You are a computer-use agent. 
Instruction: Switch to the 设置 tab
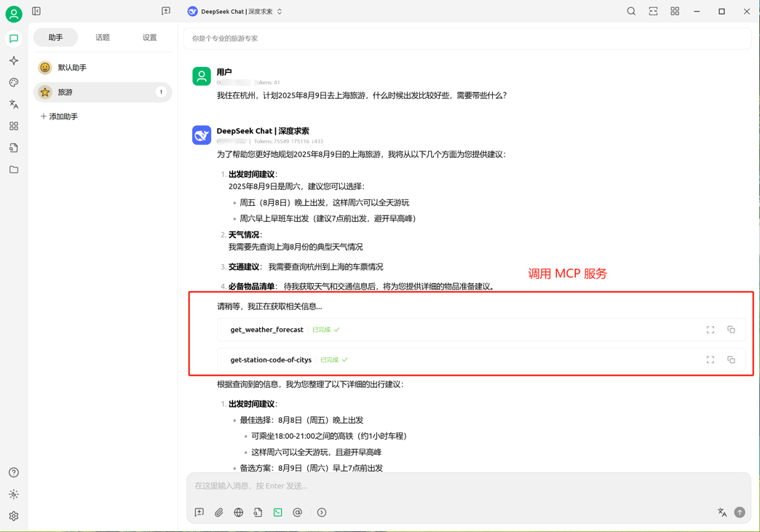tap(150, 37)
